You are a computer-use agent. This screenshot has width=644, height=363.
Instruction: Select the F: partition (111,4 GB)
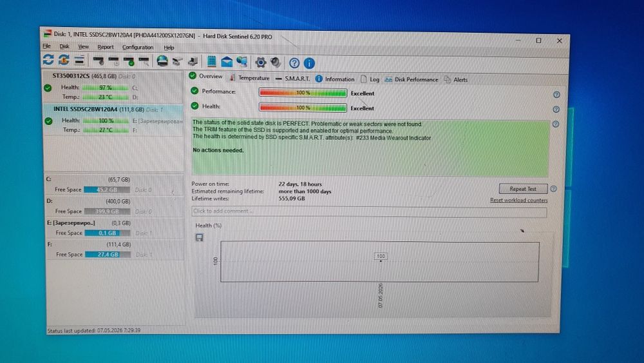pos(115,249)
